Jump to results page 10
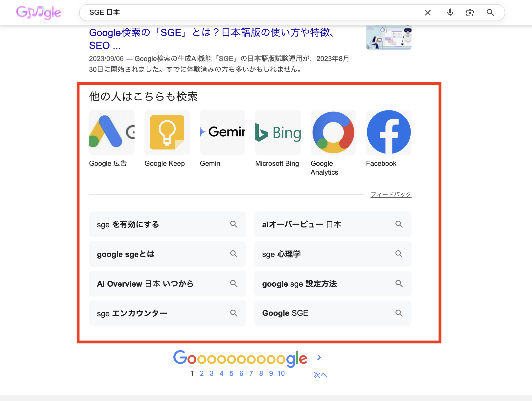532x401 pixels. pos(281,373)
